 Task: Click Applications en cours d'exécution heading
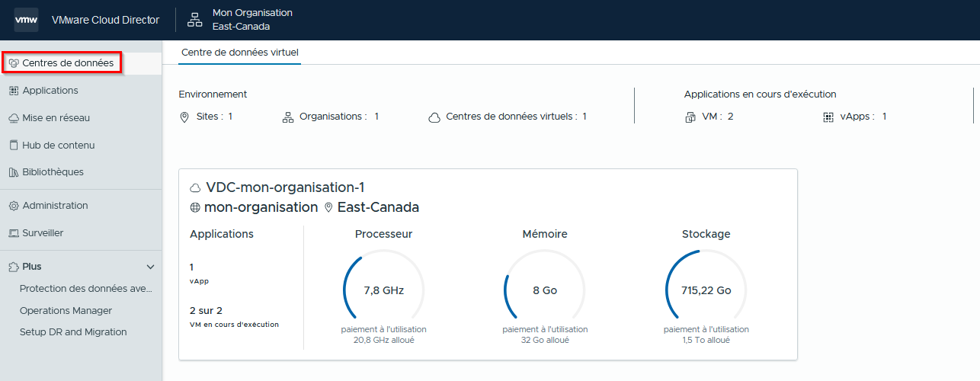pyautogui.click(x=760, y=94)
